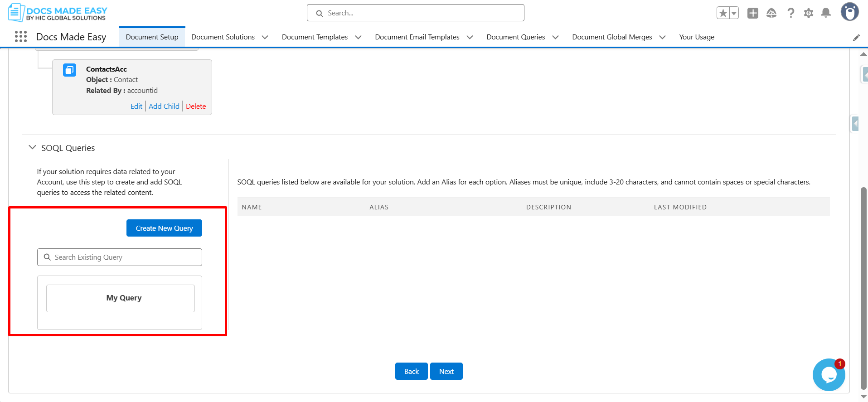
Task: Expand the Document Templates dropdown arrow
Action: pos(358,37)
